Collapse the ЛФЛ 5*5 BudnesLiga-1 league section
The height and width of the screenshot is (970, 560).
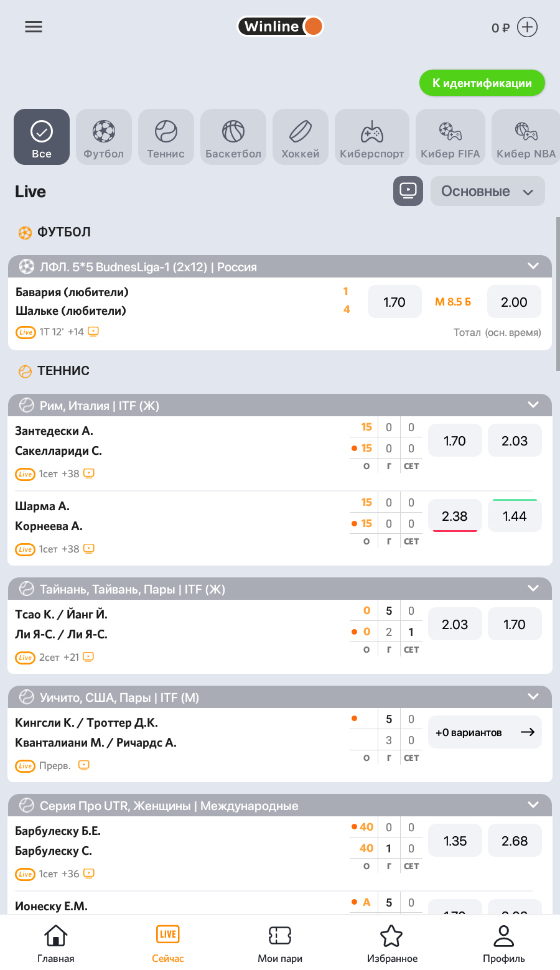533,266
